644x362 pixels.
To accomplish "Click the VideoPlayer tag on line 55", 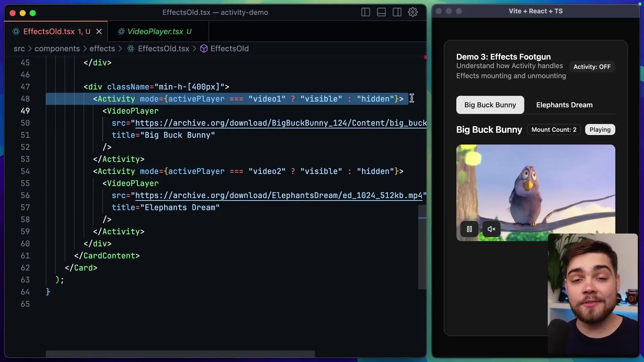I will 130,183.
